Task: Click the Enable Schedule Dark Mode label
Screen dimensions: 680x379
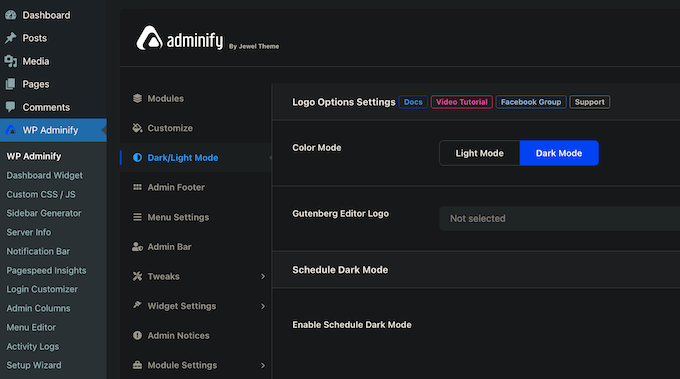Action: [352, 325]
